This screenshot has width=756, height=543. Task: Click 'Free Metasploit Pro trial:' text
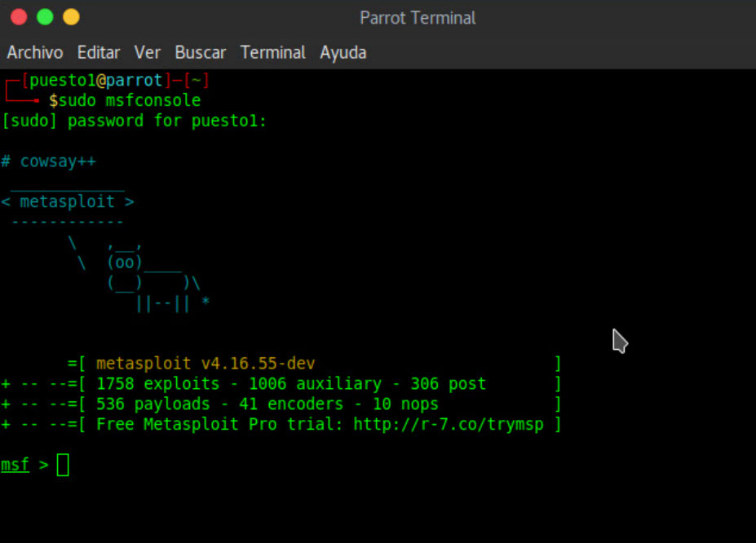pos(220,425)
